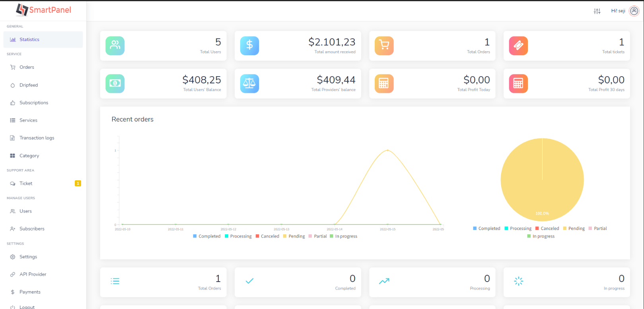Click the orange shopping cart Total Orders icon
Viewport: 644px width, 309px height.
click(x=384, y=46)
